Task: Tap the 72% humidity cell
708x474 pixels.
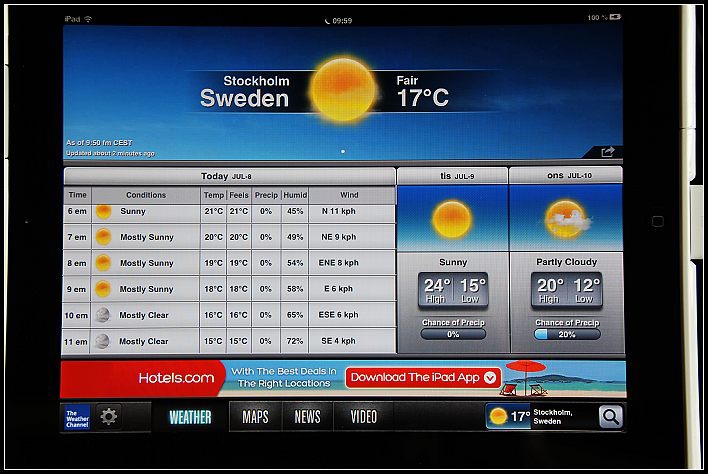Action: [x=295, y=341]
